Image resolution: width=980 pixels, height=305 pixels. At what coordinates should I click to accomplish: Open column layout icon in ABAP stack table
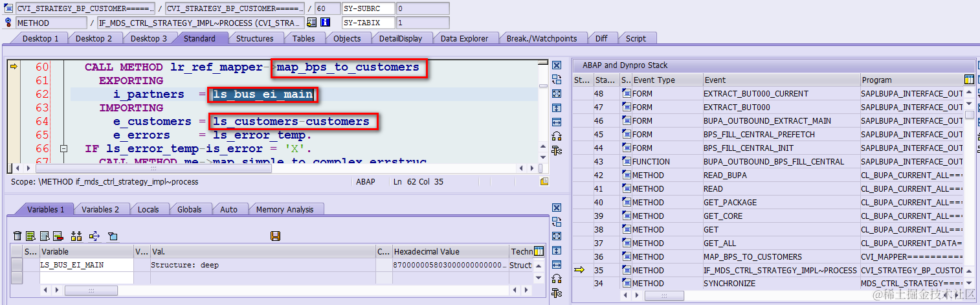click(x=969, y=80)
